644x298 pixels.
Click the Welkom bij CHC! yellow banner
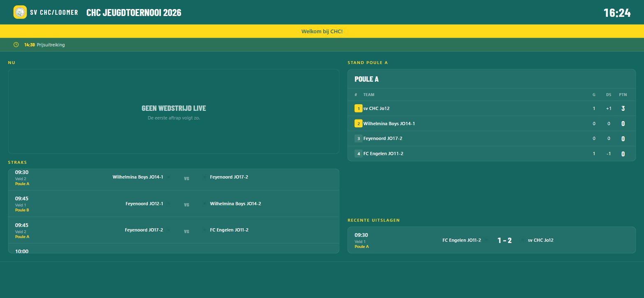(x=322, y=31)
